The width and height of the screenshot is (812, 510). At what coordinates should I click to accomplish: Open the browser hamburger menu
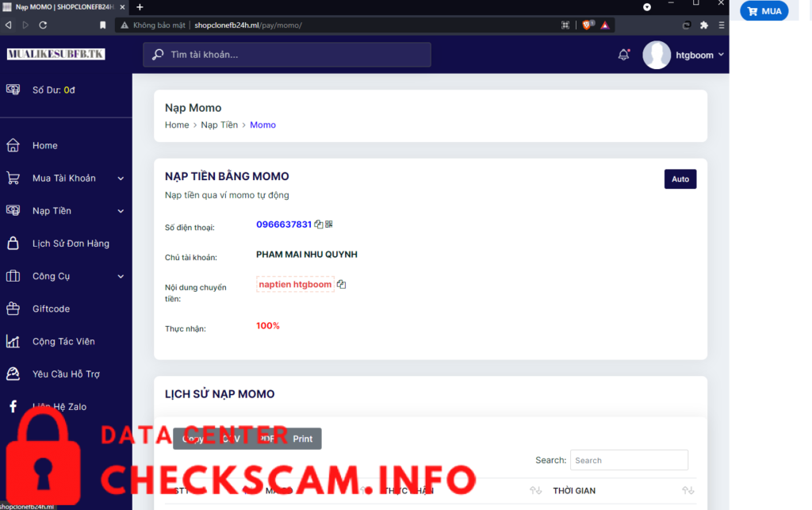click(x=722, y=25)
